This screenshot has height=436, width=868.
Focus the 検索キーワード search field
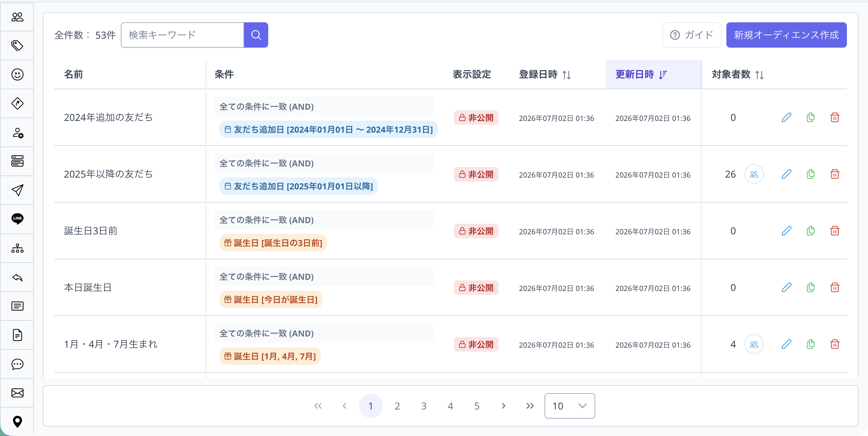pyautogui.click(x=182, y=35)
